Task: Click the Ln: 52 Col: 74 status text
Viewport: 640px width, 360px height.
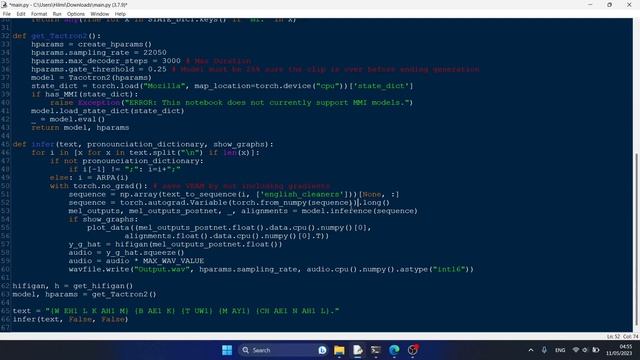Action: tap(622, 336)
